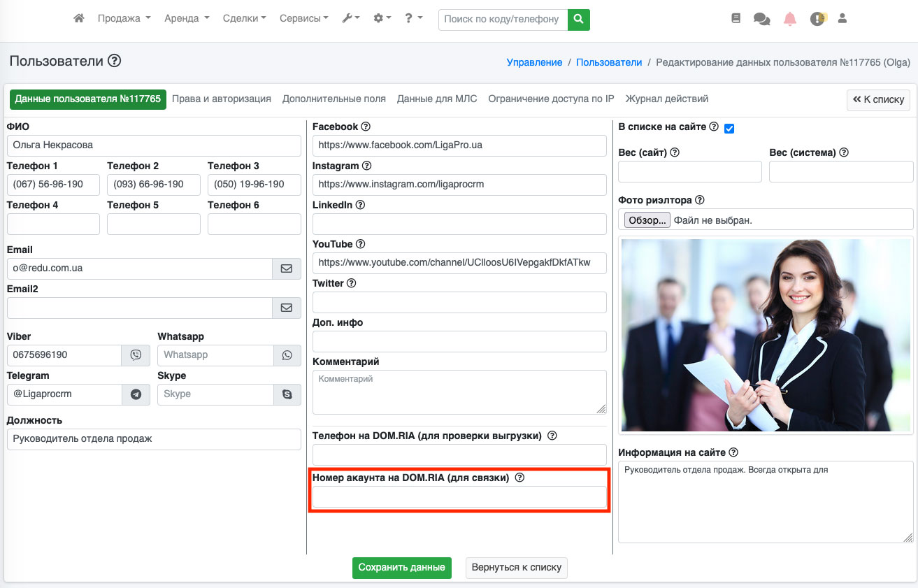Show help for Фото риэлтора

click(x=700, y=200)
